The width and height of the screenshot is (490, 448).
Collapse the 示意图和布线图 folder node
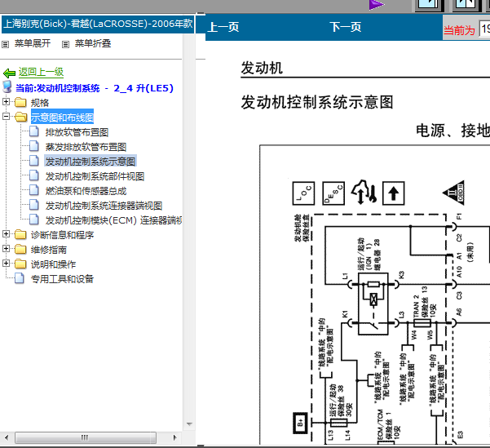6,117
